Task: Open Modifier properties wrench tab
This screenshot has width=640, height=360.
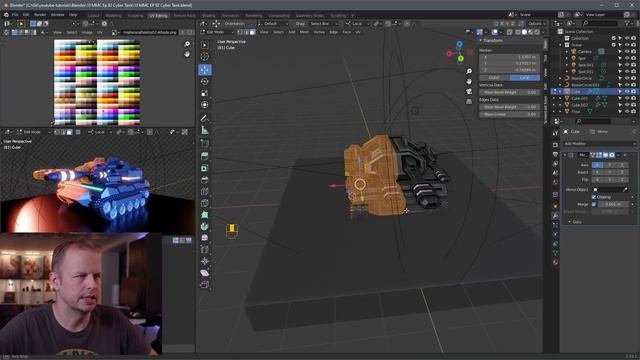Action: click(555, 216)
